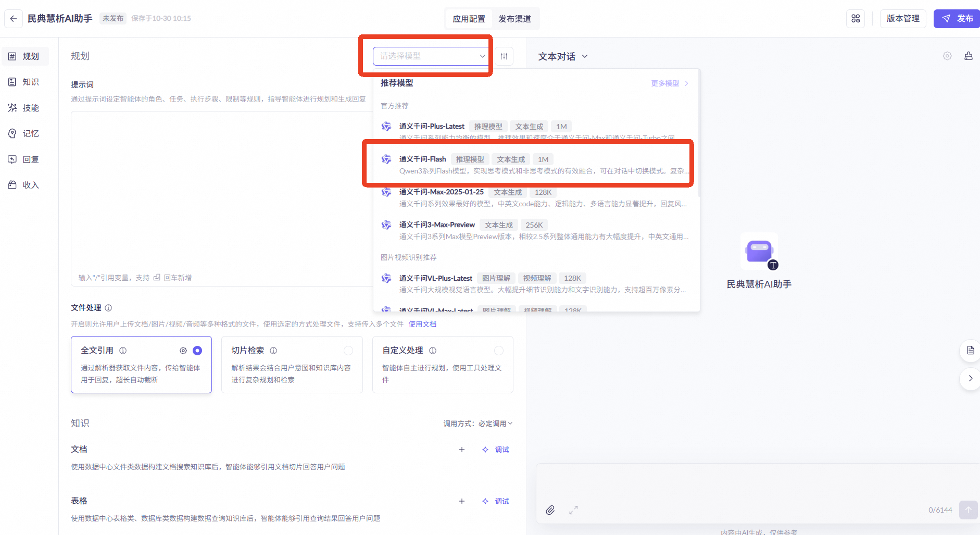Open the 技能 sidebar section

point(26,108)
